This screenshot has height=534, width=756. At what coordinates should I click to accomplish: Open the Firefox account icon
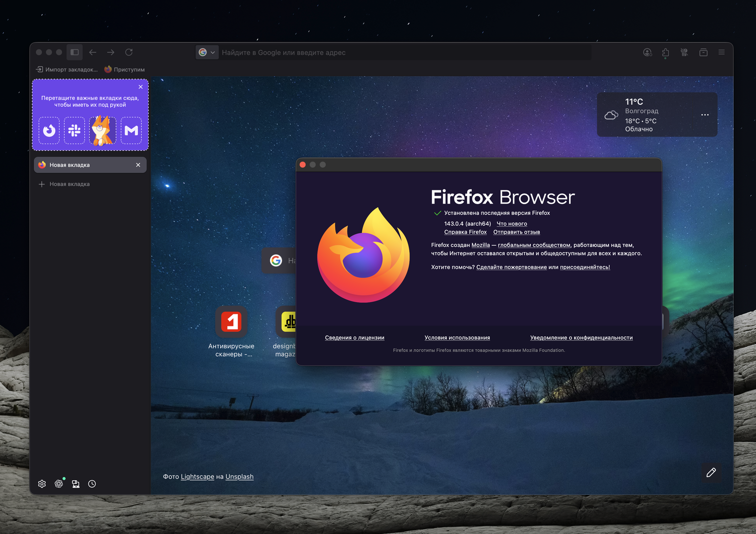pos(648,52)
